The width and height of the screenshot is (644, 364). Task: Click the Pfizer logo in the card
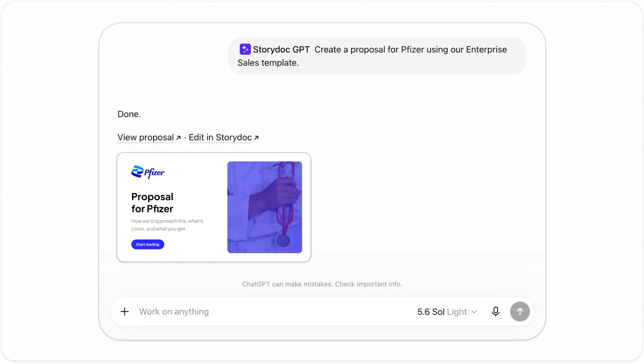pos(148,172)
